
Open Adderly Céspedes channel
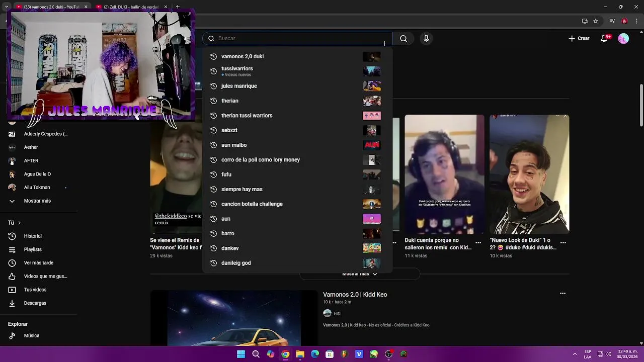click(39, 134)
